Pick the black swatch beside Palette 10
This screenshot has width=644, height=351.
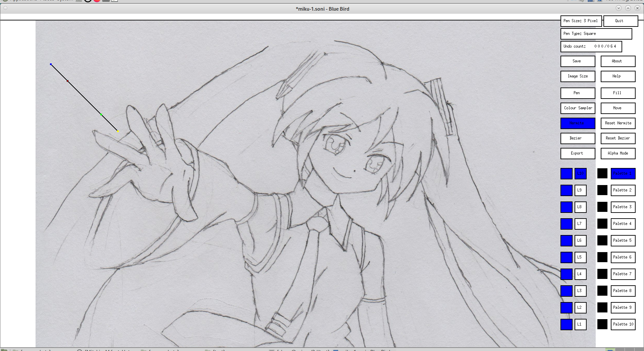pyautogui.click(x=602, y=325)
